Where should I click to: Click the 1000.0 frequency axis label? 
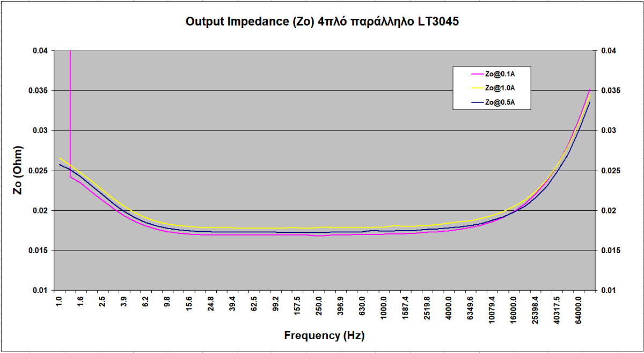pyautogui.click(x=384, y=307)
